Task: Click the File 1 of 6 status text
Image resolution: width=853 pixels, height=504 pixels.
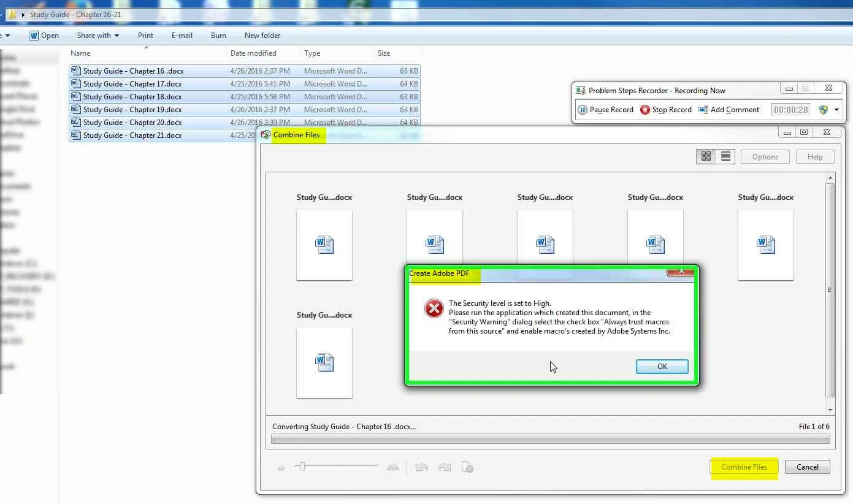Action: pyautogui.click(x=814, y=426)
